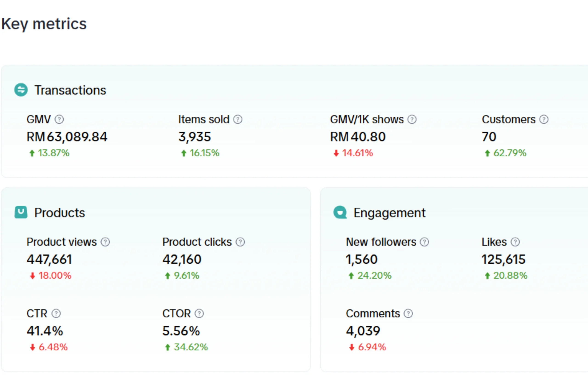Click the Comments value 4,039
The width and height of the screenshot is (588, 392).
coord(363,331)
